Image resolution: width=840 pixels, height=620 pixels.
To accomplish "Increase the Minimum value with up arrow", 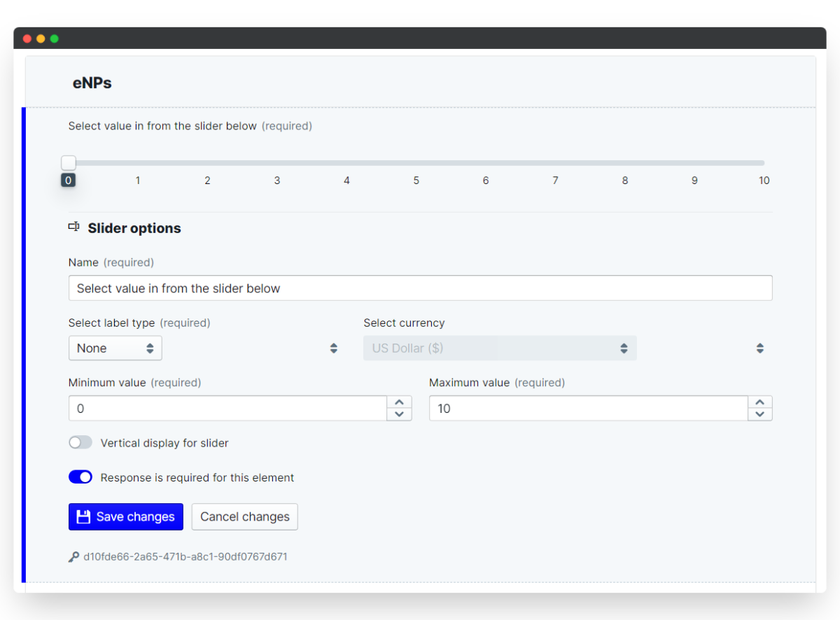I will point(399,402).
